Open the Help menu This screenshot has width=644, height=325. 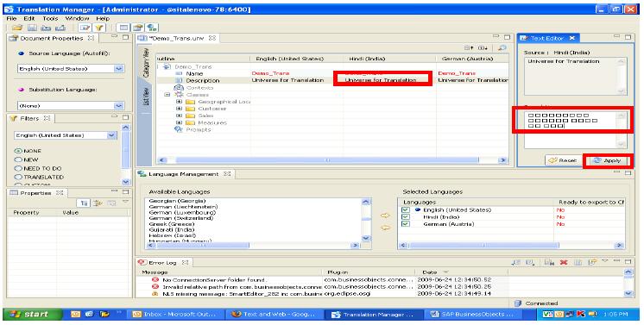103,18
